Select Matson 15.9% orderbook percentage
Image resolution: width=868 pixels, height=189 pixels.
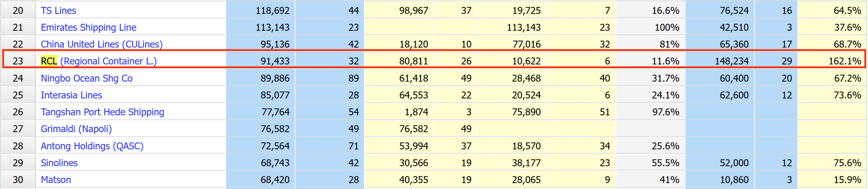tap(832, 179)
